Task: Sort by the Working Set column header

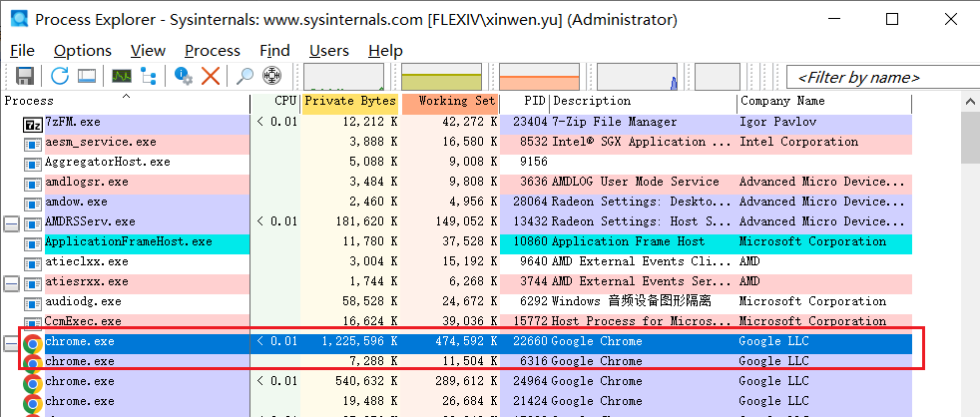Action: click(x=455, y=101)
